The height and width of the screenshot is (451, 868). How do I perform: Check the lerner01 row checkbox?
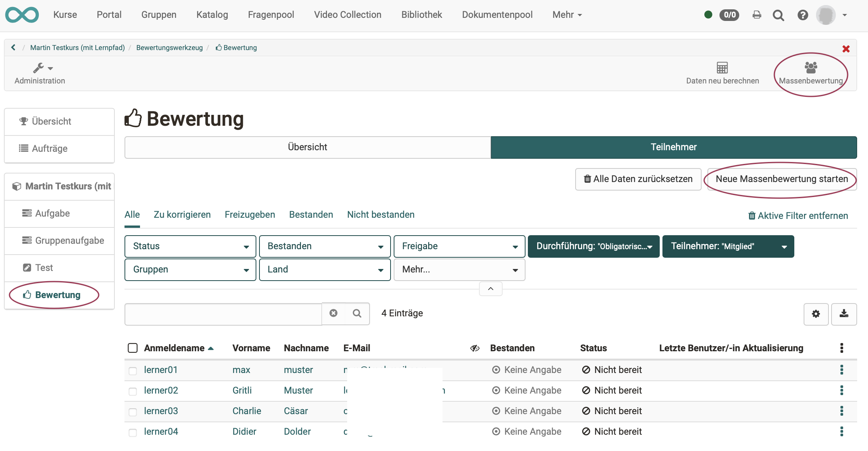point(133,371)
